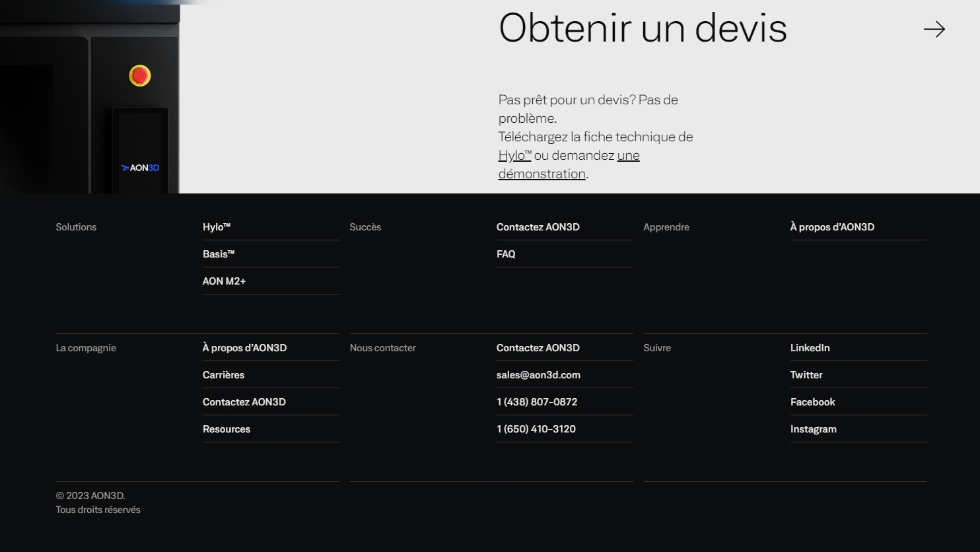Go to the AON M2+ footer link

(224, 281)
